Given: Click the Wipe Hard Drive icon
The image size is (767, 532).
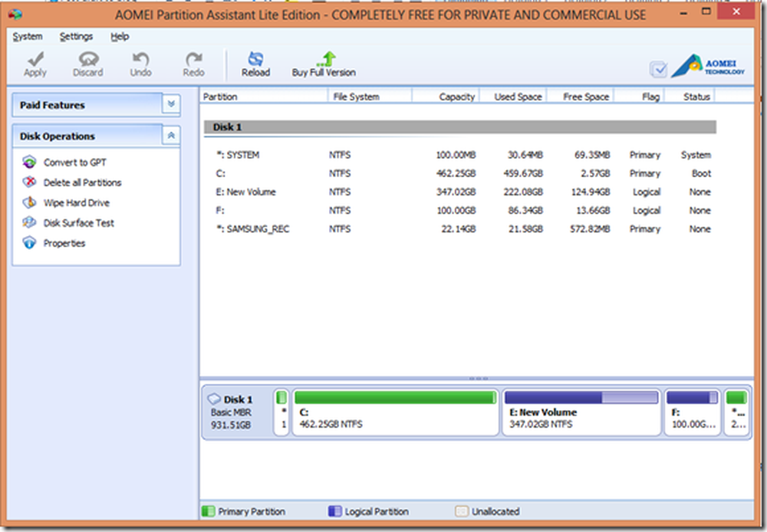Looking at the screenshot, I should coord(29,202).
